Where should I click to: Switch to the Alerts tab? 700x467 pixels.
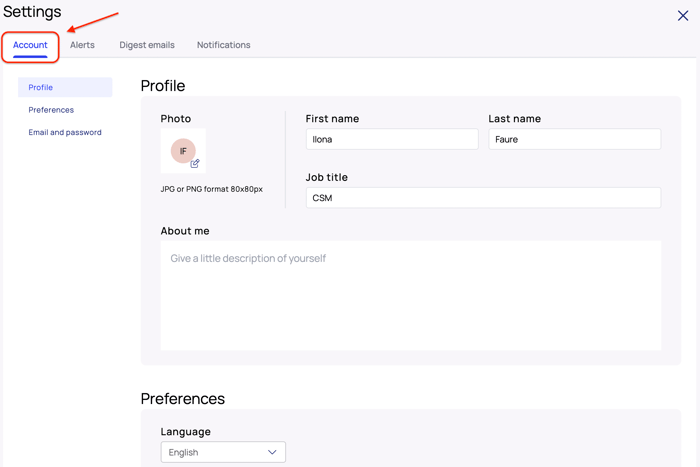(82, 45)
